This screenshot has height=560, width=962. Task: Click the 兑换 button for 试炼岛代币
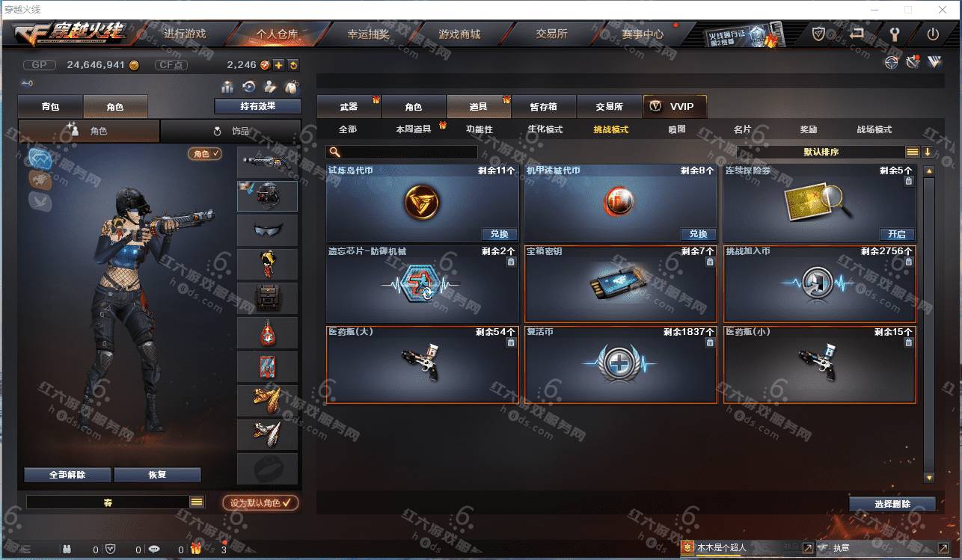click(x=500, y=234)
